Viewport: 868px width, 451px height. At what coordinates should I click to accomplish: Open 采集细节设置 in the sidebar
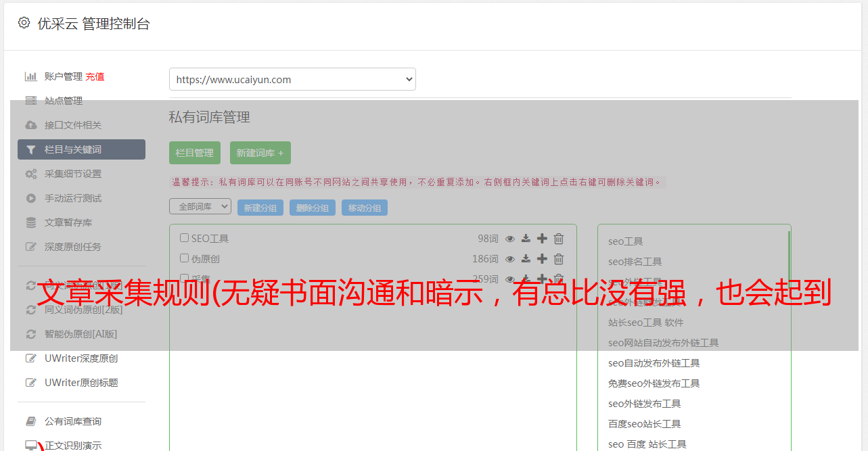pyautogui.click(x=73, y=174)
